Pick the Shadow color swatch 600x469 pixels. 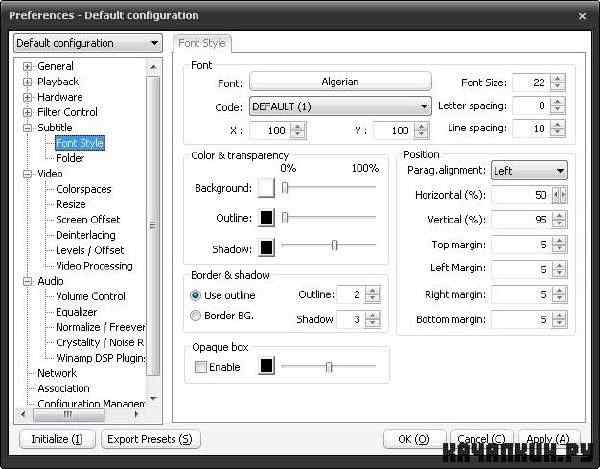click(x=266, y=248)
